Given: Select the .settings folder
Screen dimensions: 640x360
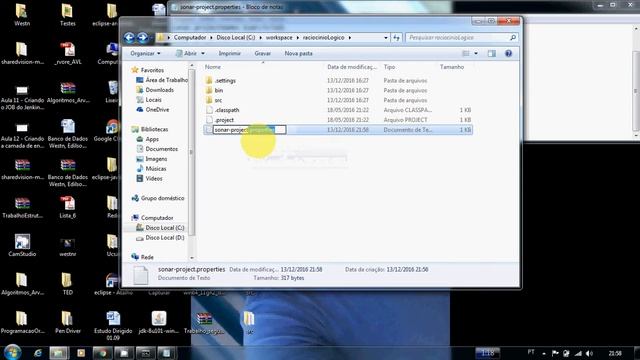Looking at the screenshot, I should [x=225, y=81].
